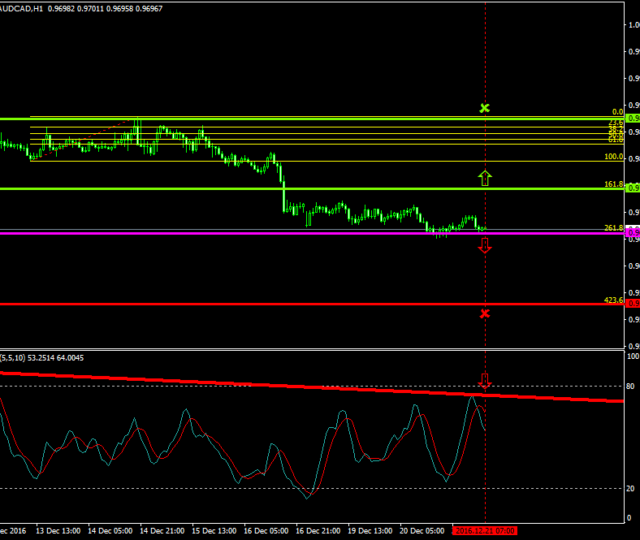Select the 161.8 Fibonacci level label
Viewport: 640px width, 540px height.
pyautogui.click(x=614, y=185)
